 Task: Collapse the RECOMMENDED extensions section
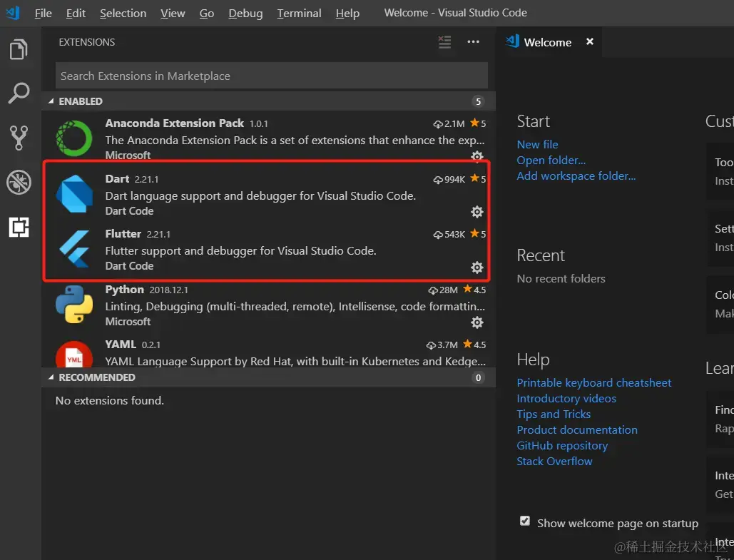click(51, 377)
